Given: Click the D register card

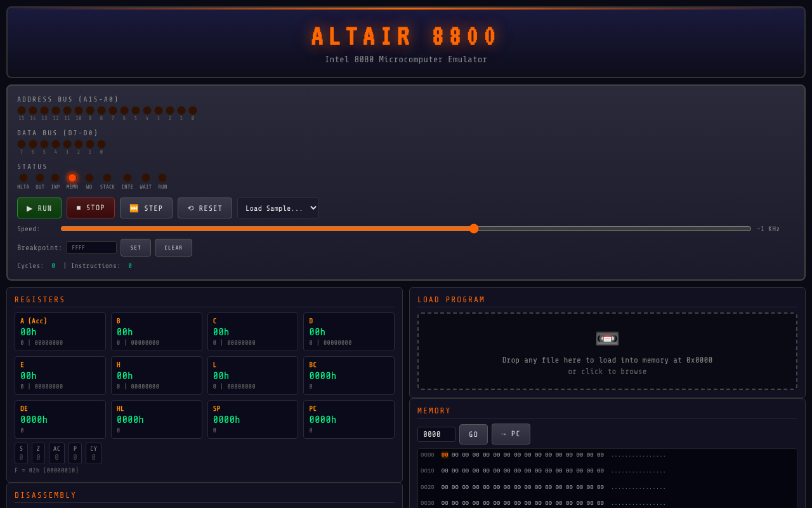Looking at the screenshot, I should pyautogui.click(x=349, y=331).
